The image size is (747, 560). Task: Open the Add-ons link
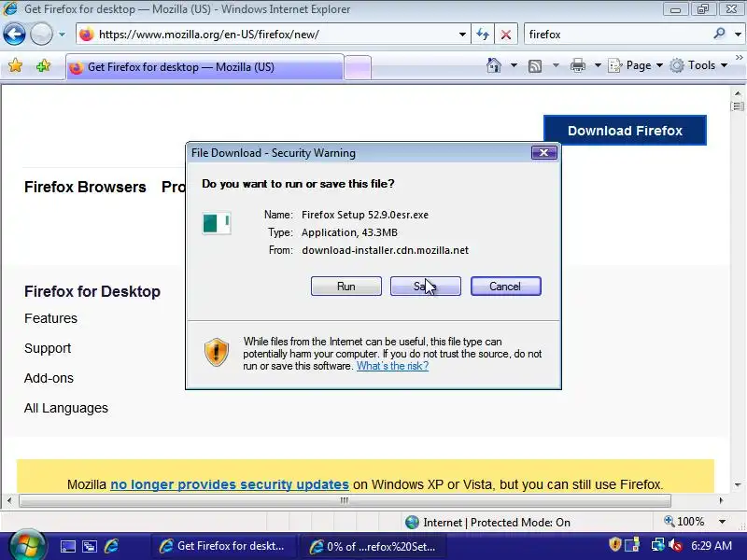[x=49, y=378]
